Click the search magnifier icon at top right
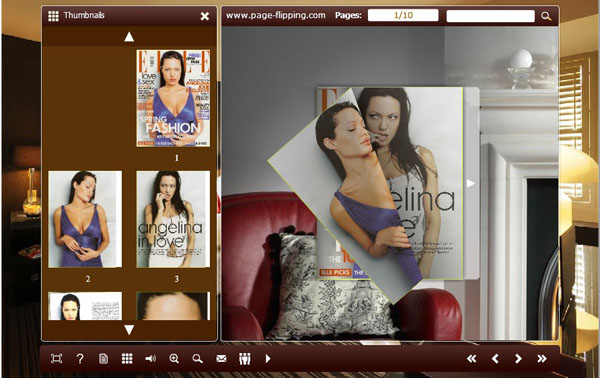The width and height of the screenshot is (600, 378). coord(546,16)
